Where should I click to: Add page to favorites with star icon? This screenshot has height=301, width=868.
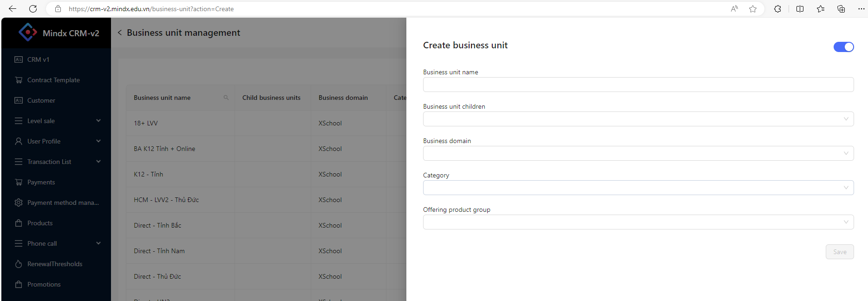coord(753,9)
